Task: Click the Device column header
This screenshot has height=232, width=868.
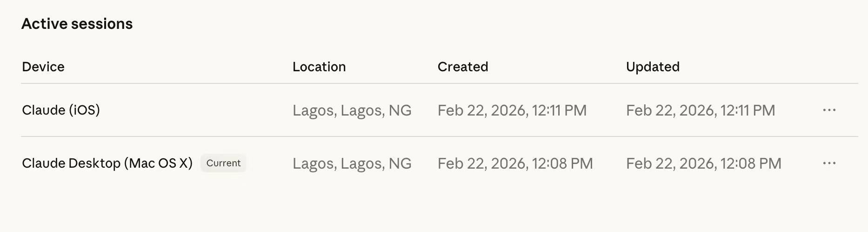Action: pyautogui.click(x=43, y=67)
